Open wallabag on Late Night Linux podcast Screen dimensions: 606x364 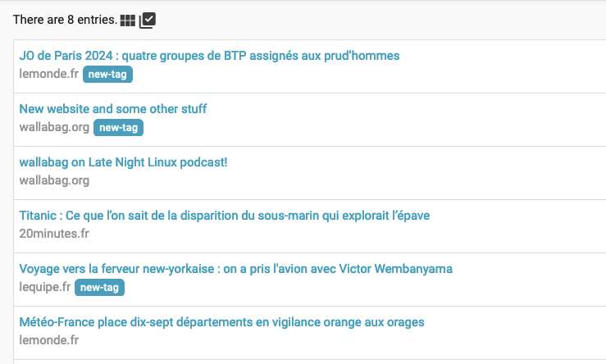point(123,162)
